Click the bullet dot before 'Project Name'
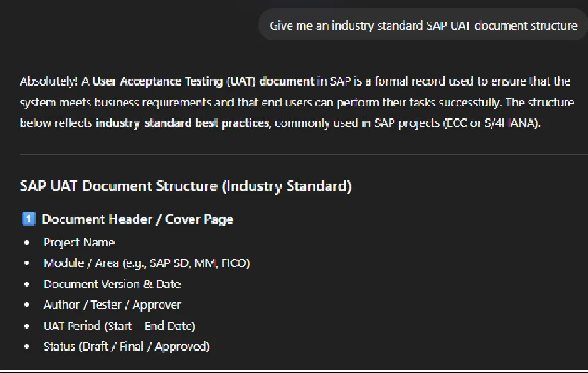588x373 pixels. [27, 242]
